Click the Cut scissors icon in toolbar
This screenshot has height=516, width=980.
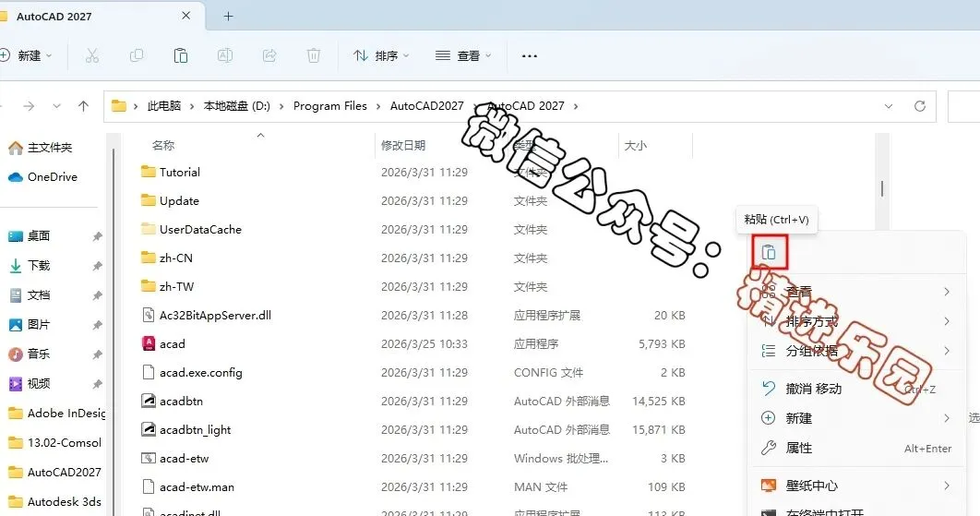click(x=92, y=55)
